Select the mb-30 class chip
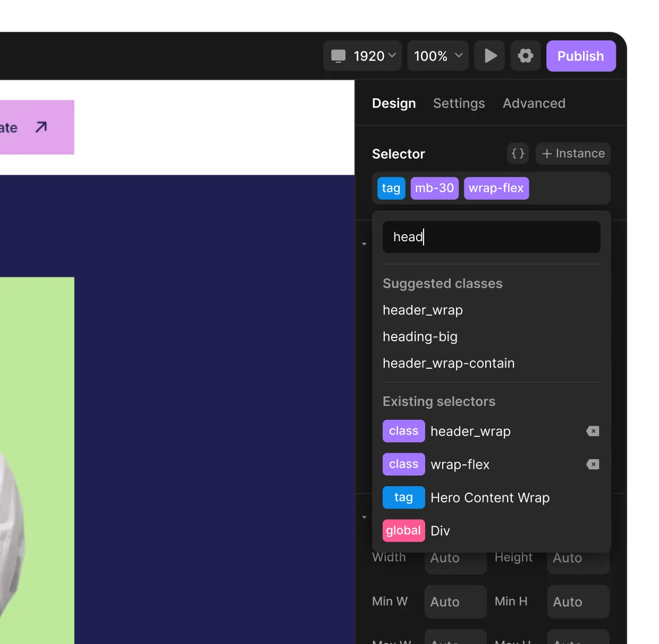 tap(435, 188)
